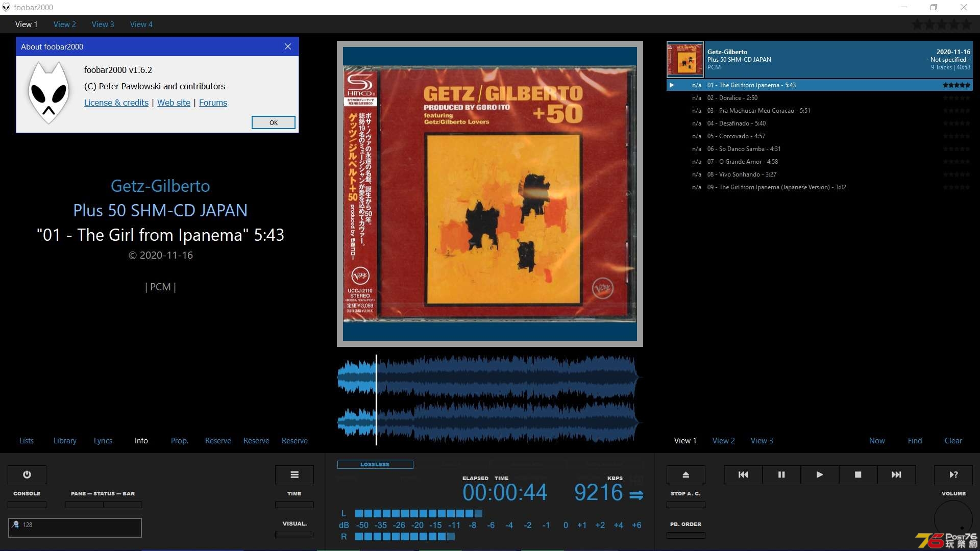This screenshot has width=980, height=551.
Task: Select track 04 - Desafinado from playlist
Action: click(741, 123)
